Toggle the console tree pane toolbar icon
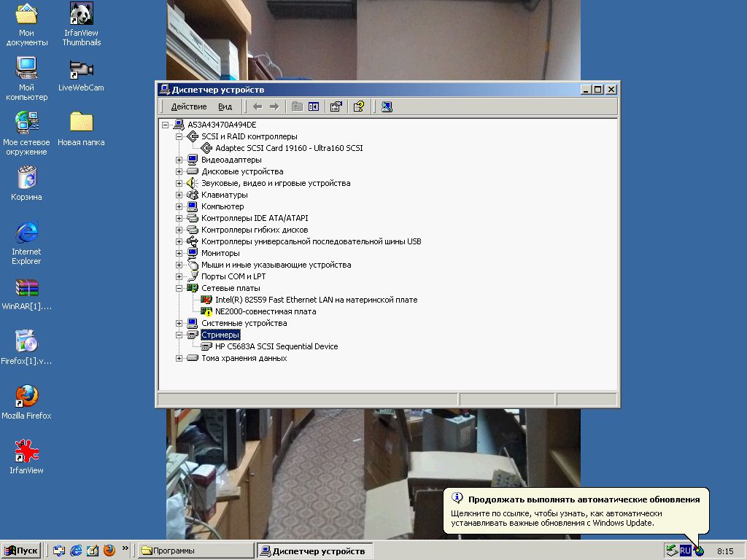This screenshot has height=560, width=747. [x=314, y=106]
